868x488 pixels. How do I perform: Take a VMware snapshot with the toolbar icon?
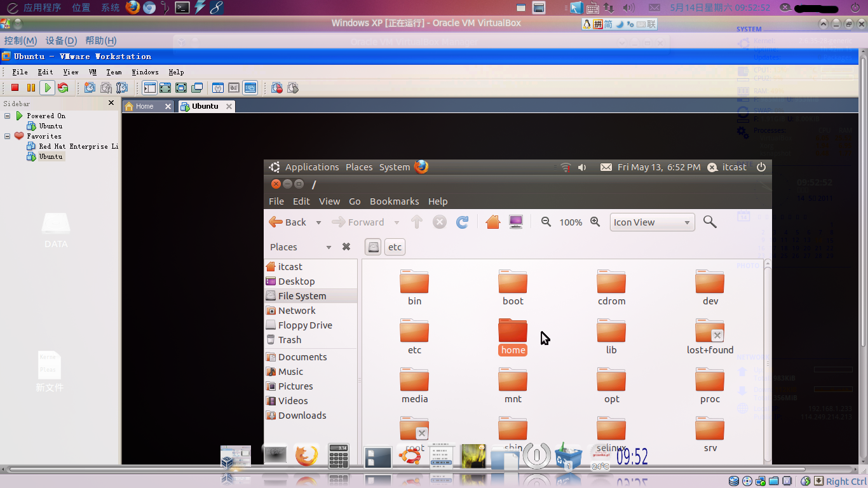(90, 88)
